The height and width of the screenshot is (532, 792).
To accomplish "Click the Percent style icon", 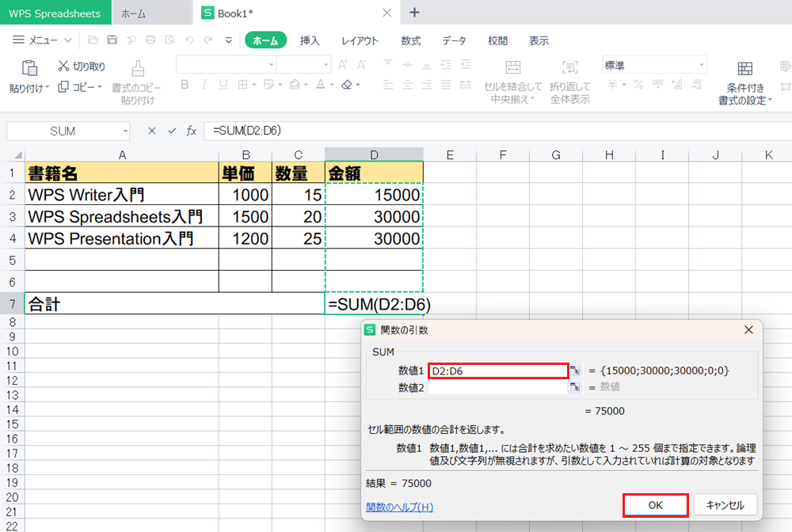I will tap(638, 85).
